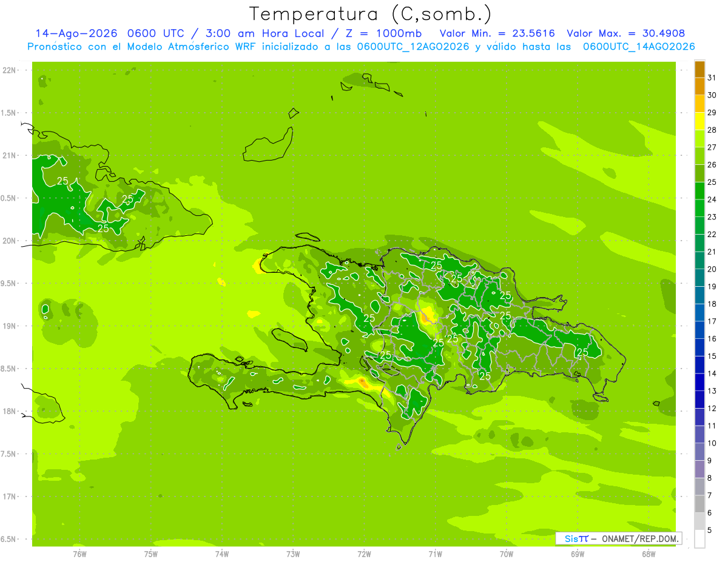Click the '75W' longitude axis label
Image resolution: width=728 pixels, height=562 pixels.
pyautogui.click(x=150, y=554)
